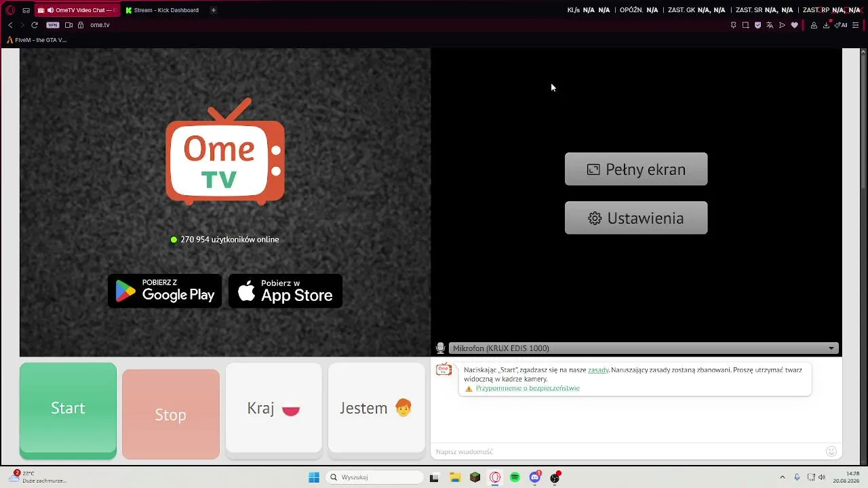Open the Windows Start menu

pyautogui.click(x=314, y=477)
